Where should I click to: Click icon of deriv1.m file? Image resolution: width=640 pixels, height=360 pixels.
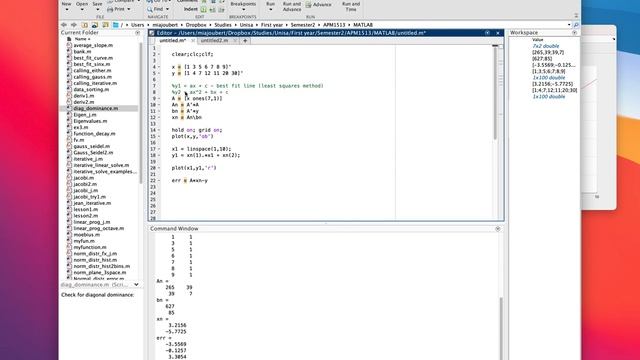pos(69,96)
